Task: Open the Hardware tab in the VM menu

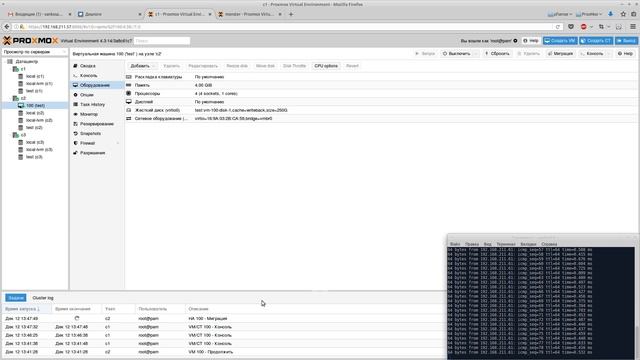Action: 96,85
